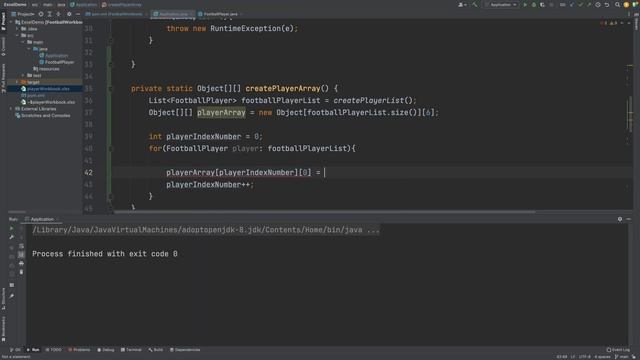Select the FootballPlayer class in the tree

point(56,62)
